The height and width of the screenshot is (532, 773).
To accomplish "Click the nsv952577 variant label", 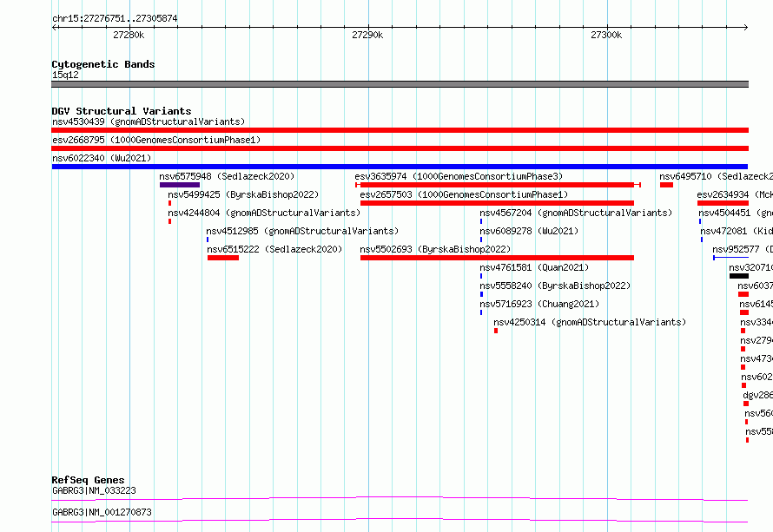I will click(743, 249).
